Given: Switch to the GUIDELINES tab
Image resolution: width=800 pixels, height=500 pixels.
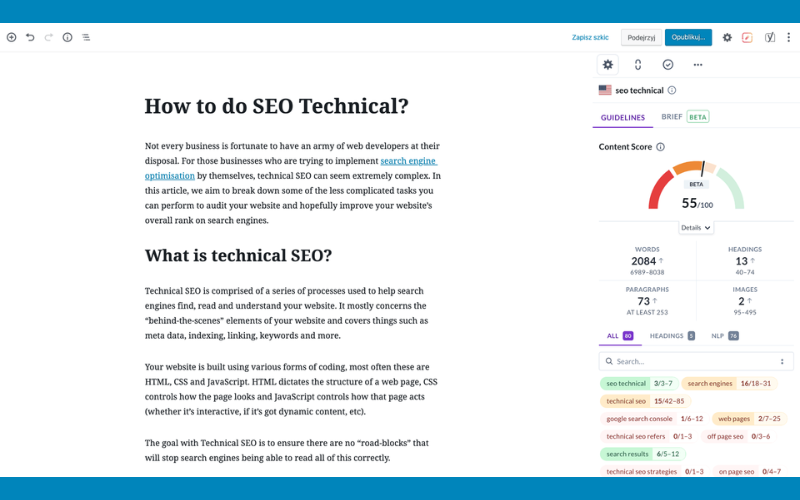Looking at the screenshot, I should pos(622,117).
